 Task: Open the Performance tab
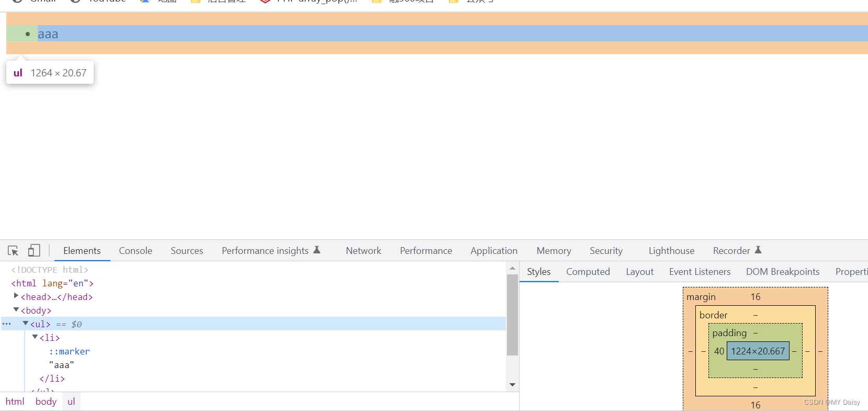426,251
